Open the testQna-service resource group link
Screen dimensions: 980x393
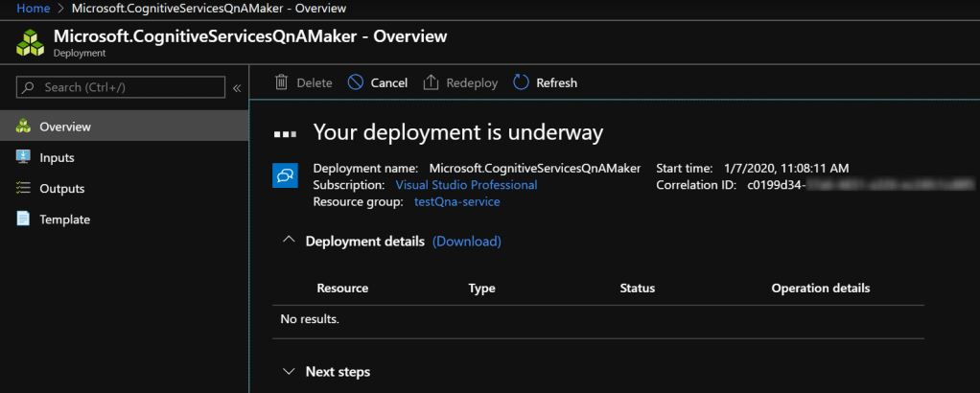pos(456,202)
